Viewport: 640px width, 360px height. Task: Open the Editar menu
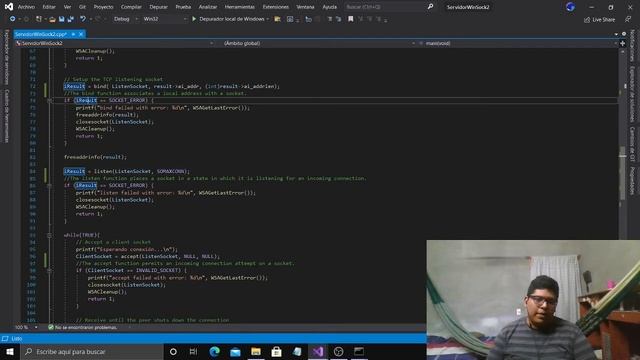(x=49, y=7)
